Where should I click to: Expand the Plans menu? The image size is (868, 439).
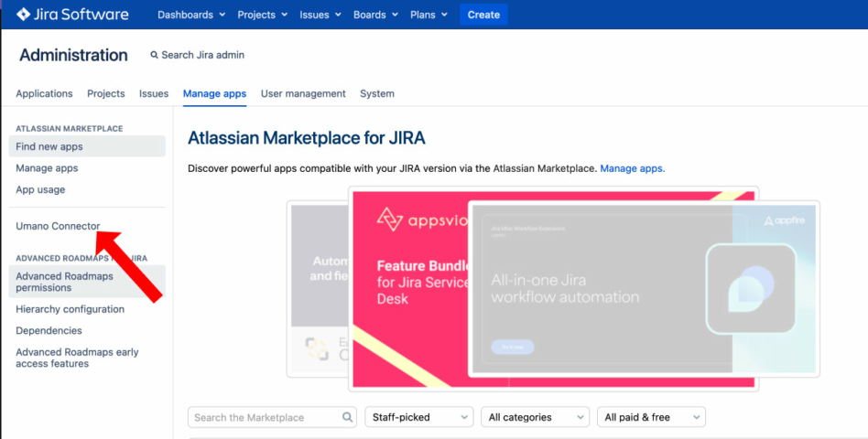[x=429, y=15]
